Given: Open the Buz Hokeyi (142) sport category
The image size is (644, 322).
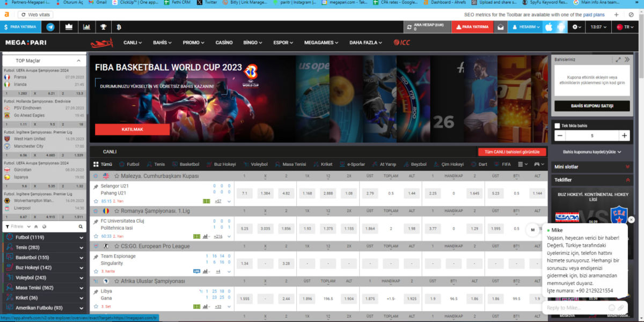Looking at the screenshot, I should pyautogui.click(x=43, y=267).
